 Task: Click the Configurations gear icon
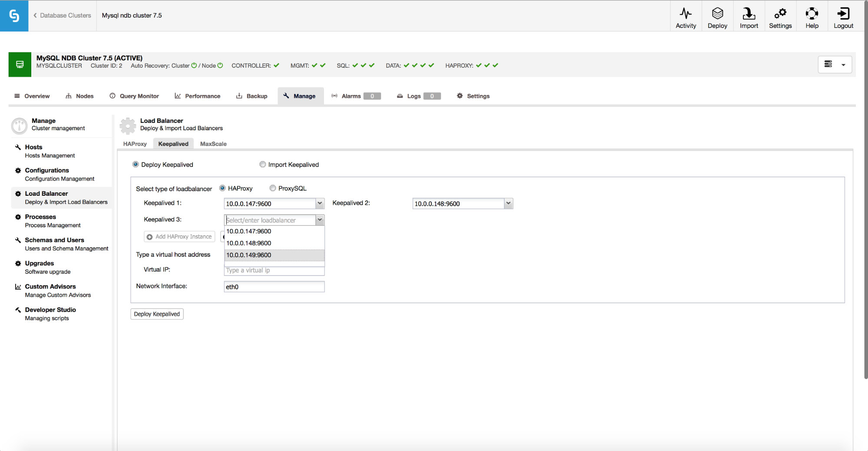click(x=18, y=171)
